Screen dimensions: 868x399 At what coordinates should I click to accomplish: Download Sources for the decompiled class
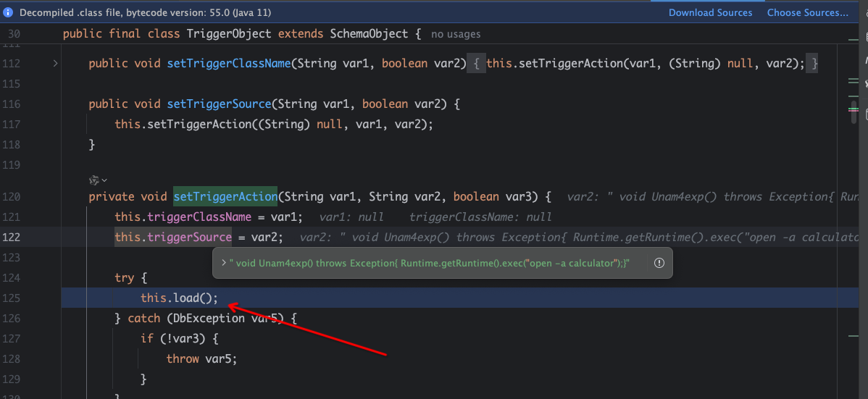[x=709, y=12]
